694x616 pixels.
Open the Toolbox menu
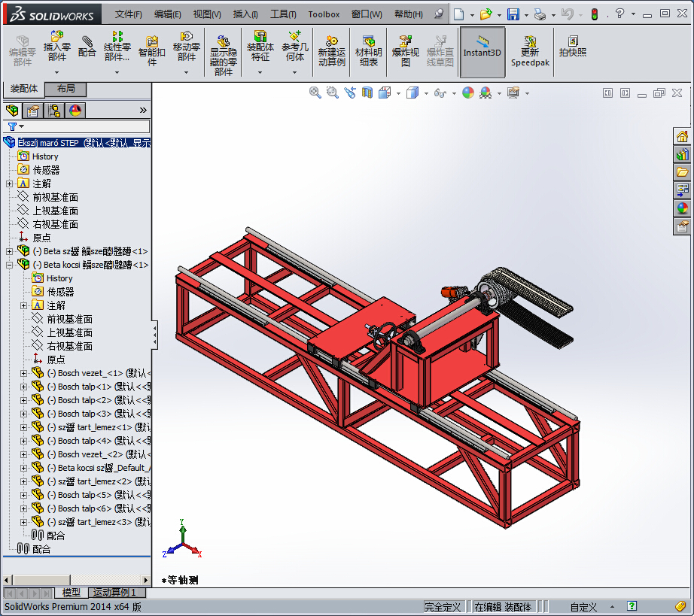(x=324, y=14)
